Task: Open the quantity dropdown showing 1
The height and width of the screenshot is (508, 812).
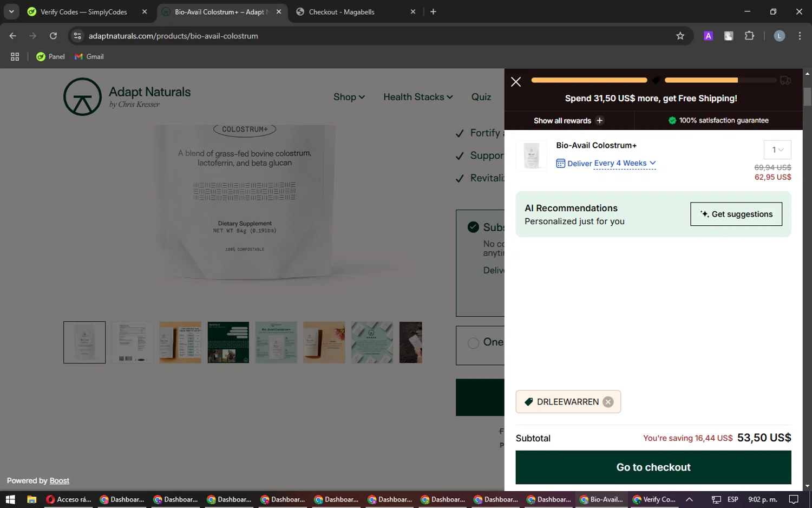Action: [777, 150]
